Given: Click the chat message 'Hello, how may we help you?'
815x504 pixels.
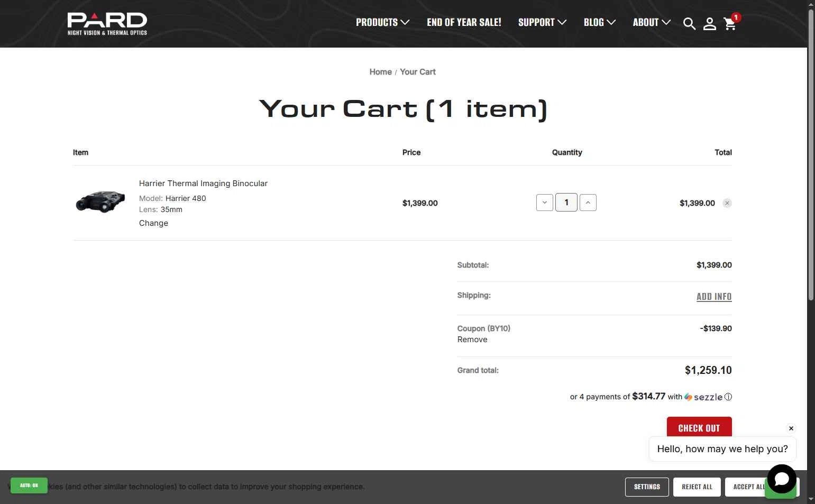Looking at the screenshot, I should (x=722, y=449).
